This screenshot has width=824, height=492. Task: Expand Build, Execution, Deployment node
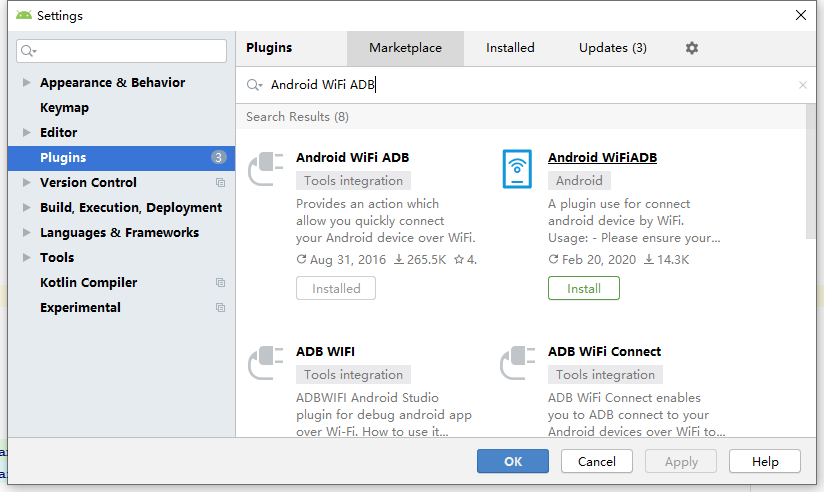pos(26,208)
